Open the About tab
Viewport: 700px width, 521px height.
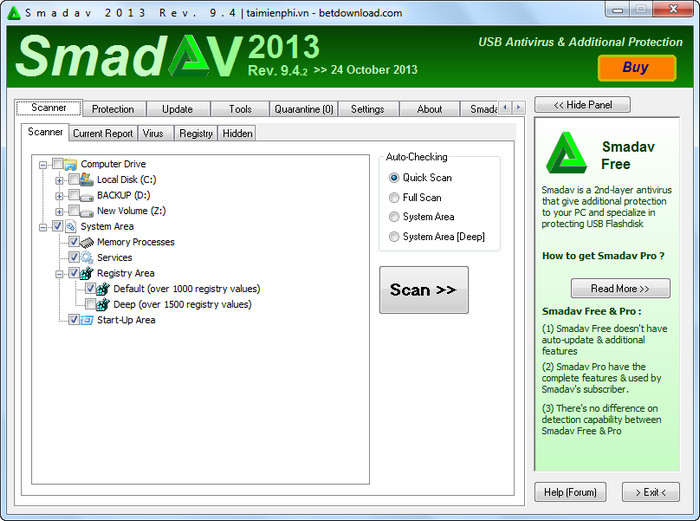[429, 109]
